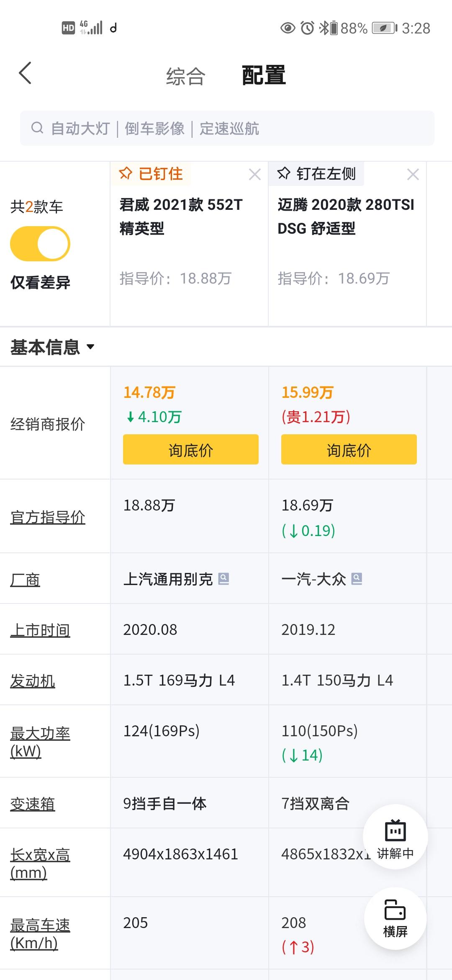
Task: Tap the 14.78万 dealer price
Action: 149,392
